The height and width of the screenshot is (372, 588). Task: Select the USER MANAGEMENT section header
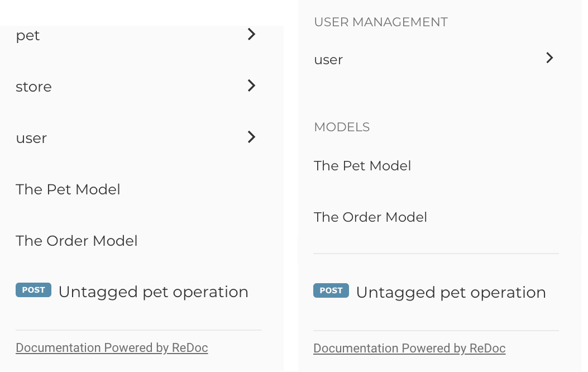pyautogui.click(x=380, y=22)
